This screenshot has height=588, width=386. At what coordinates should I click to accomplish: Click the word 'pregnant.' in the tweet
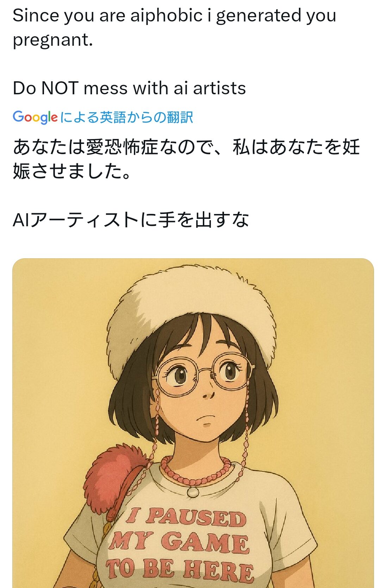tap(53, 40)
